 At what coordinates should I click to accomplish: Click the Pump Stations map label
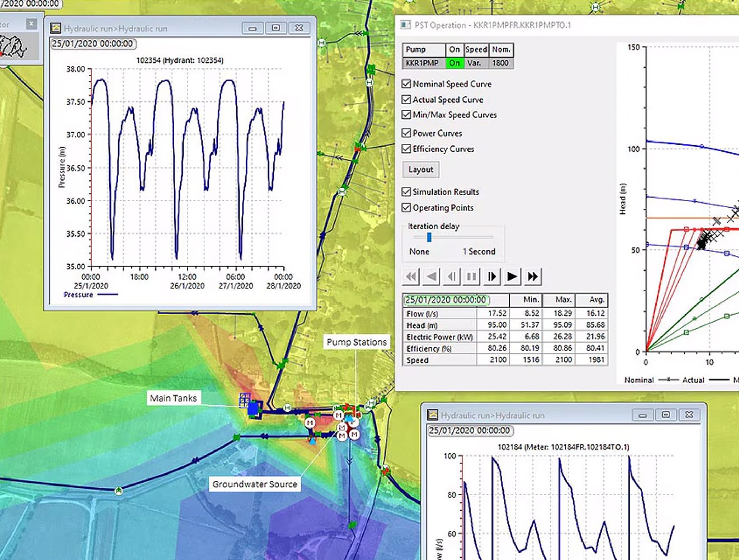click(357, 342)
